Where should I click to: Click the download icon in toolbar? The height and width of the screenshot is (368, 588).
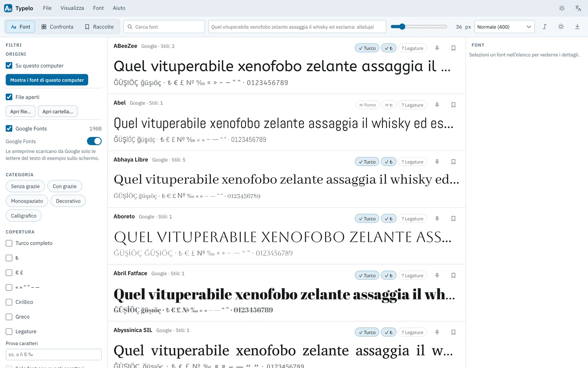[x=577, y=27]
